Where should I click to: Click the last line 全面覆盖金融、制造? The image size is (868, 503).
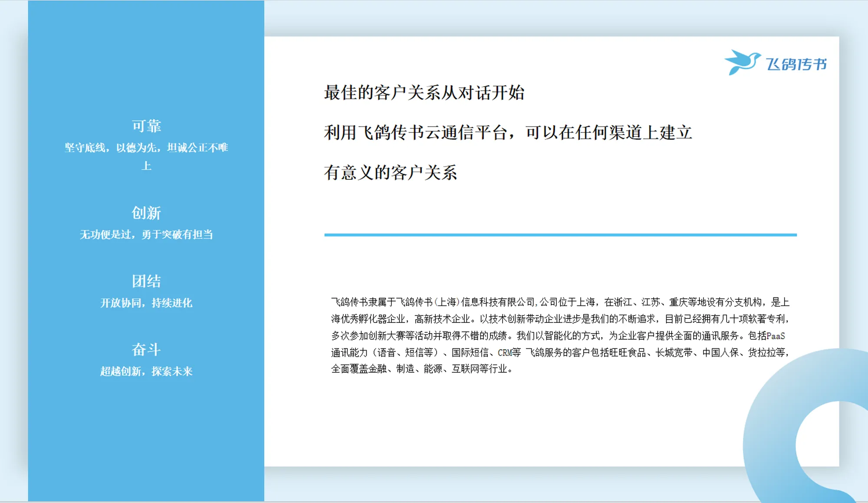click(x=422, y=369)
